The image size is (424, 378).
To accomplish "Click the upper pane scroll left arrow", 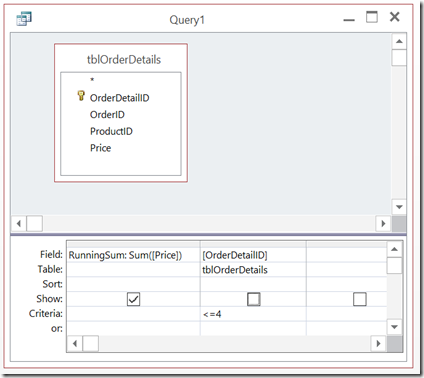I will tap(19, 223).
